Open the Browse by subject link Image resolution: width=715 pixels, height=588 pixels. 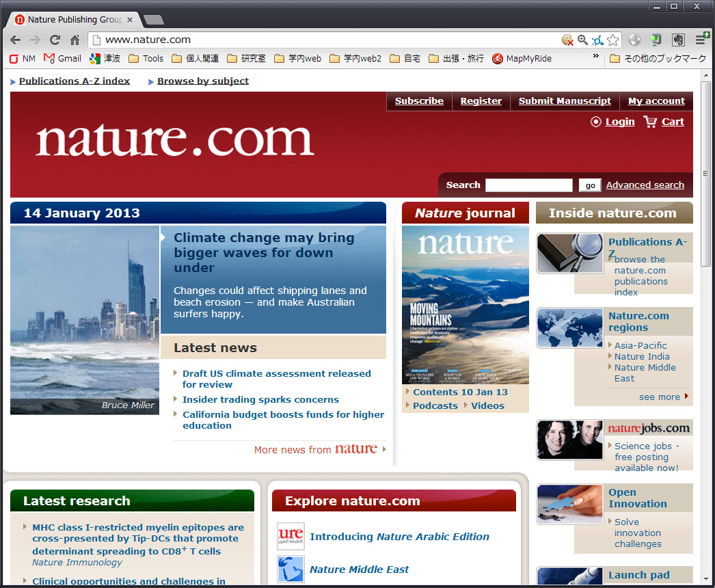click(203, 81)
